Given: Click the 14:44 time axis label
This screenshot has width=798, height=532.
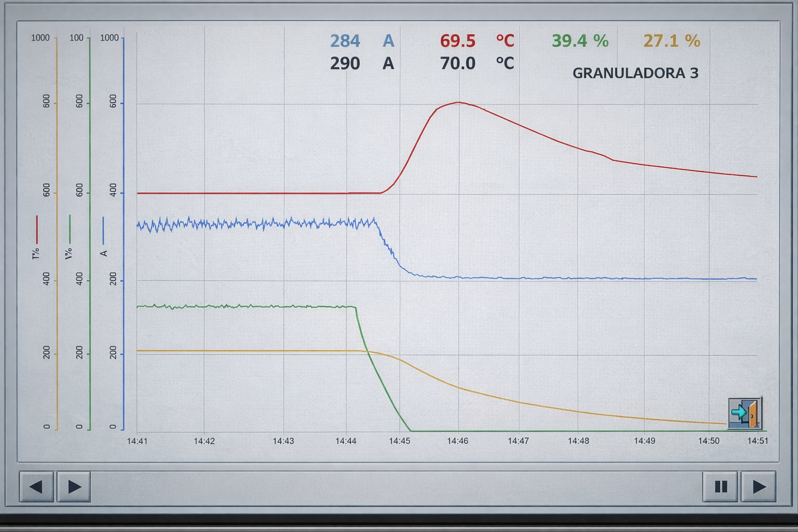Looking at the screenshot, I should pos(346,441).
